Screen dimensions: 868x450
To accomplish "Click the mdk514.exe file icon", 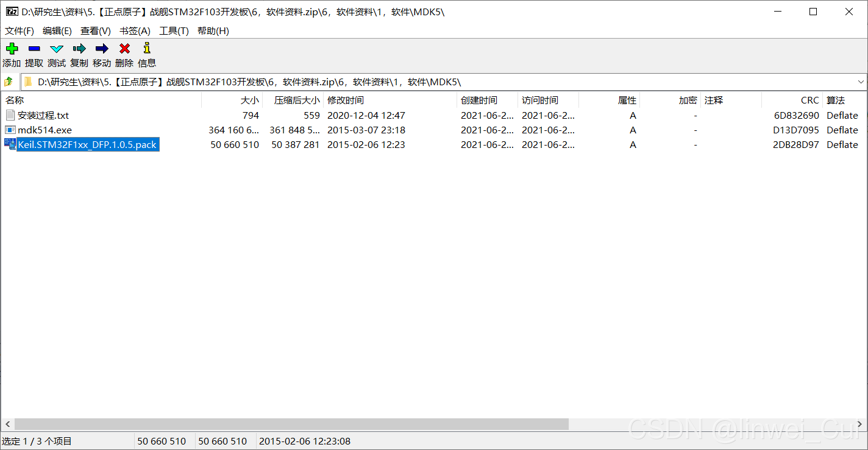I will point(10,130).
